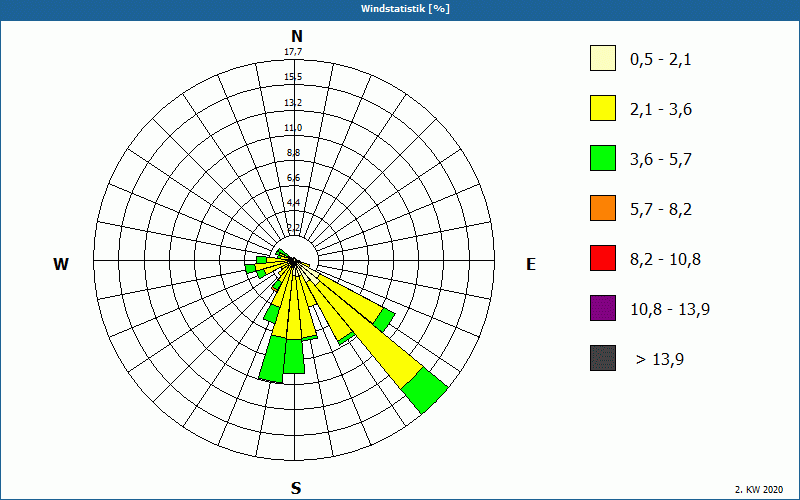Click the 13,2 axis value
800x500 pixels.
[293, 103]
